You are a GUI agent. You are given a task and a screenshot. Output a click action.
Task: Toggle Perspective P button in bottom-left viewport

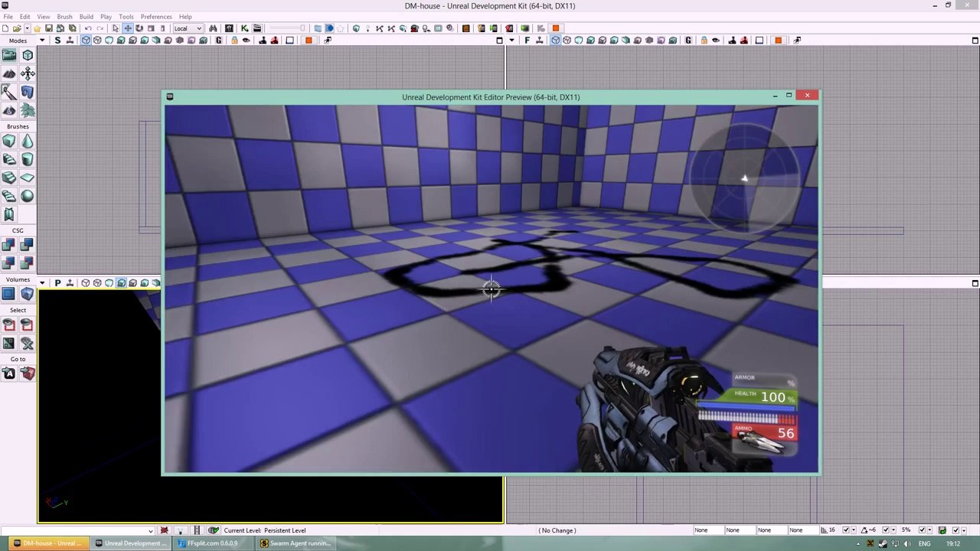pos(57,283)
